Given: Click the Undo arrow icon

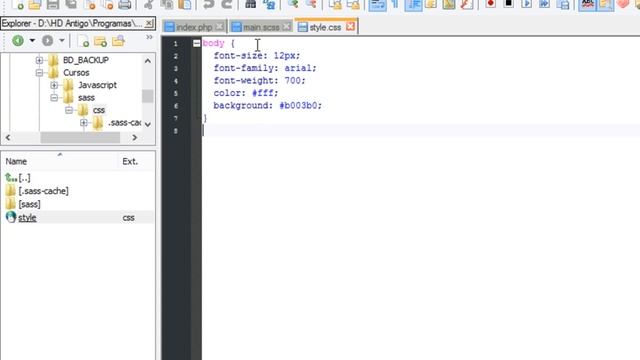Looking at the screenshot, I should pos(209,4).
